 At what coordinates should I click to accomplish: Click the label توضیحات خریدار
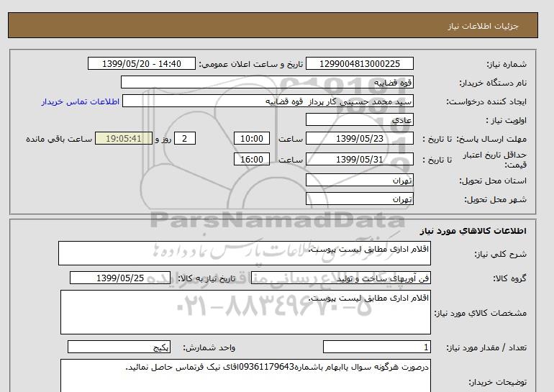click(x=497, y=382)
